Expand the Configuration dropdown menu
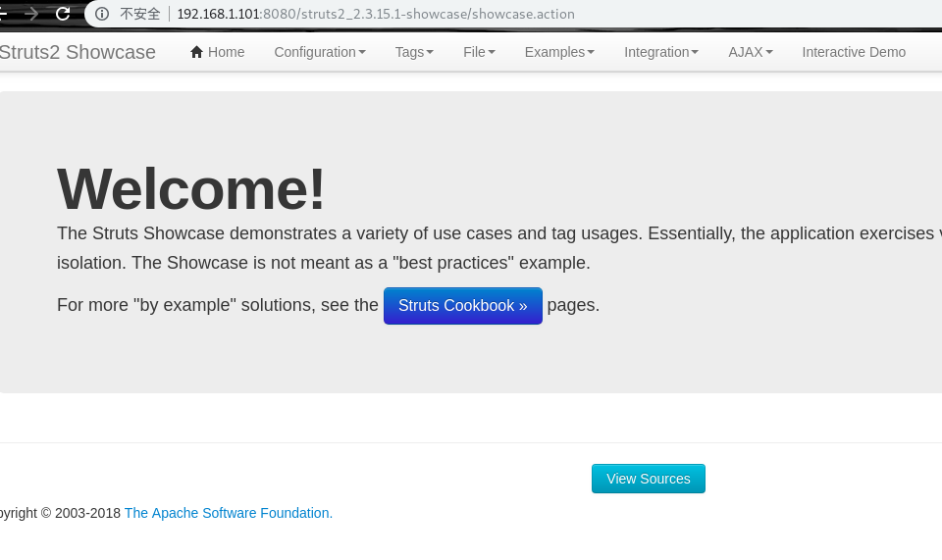942x560 pixels. coord(319,52)
